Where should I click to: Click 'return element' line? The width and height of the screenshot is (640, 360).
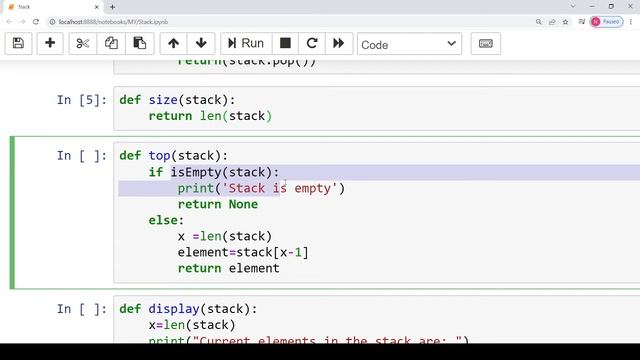coord(229,268)
